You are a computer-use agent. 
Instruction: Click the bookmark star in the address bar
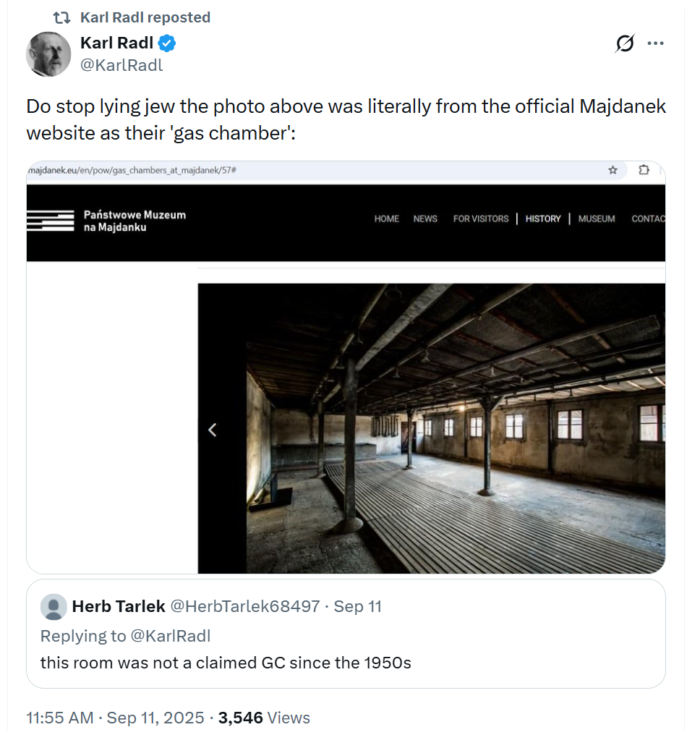(x=612, y=170)
